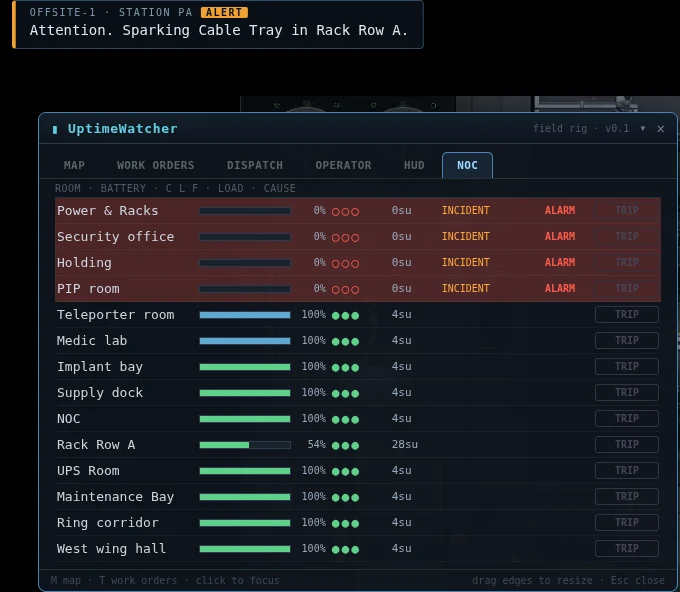Open the MAP tab
This screenshot has height=592, width=680.
tap(74, 165)
